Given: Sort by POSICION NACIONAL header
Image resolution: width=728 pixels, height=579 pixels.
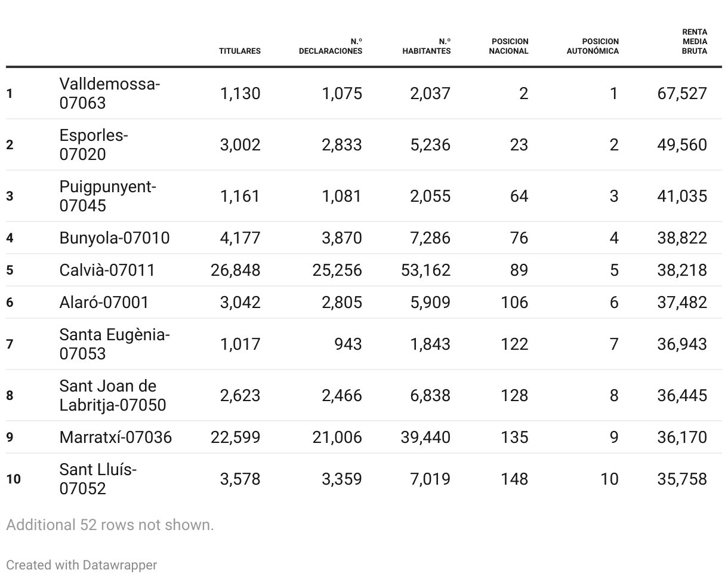Looking at the screenshot, I should click(x=508, y=46).
